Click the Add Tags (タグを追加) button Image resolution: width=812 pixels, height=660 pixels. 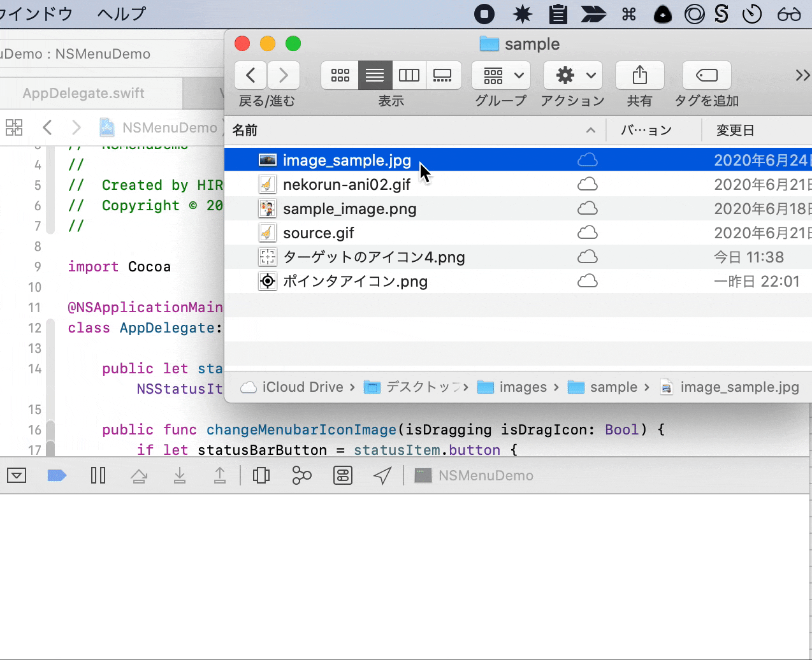click(x=707, y=76)
